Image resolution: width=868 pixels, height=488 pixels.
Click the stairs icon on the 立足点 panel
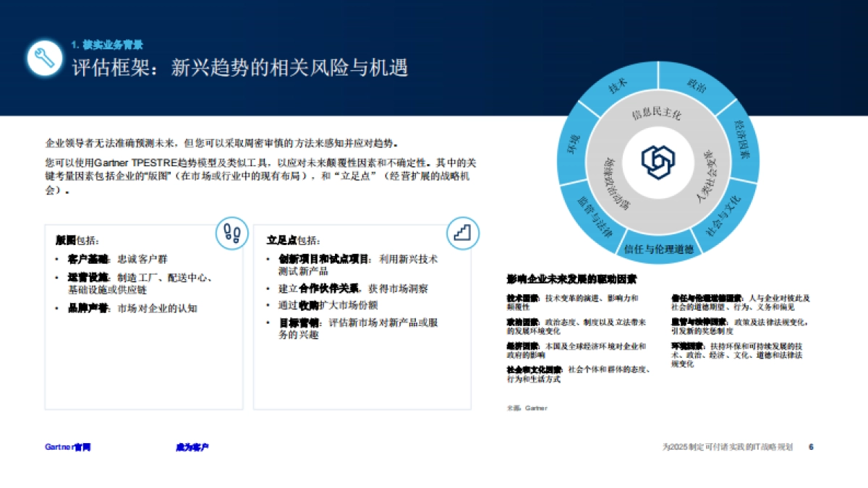(x=462, y=231)
